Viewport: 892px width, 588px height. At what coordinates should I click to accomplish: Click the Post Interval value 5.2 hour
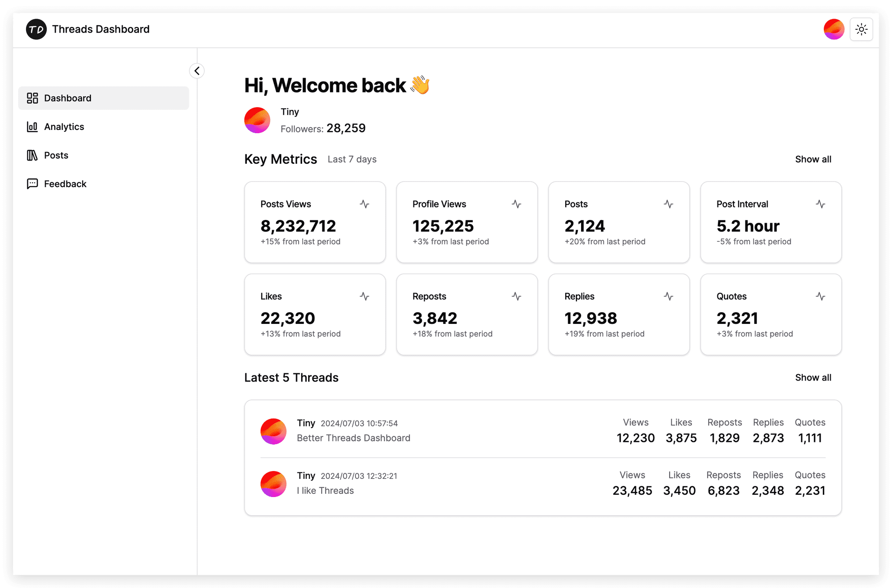pyautogui.click(x=748, y=226)
